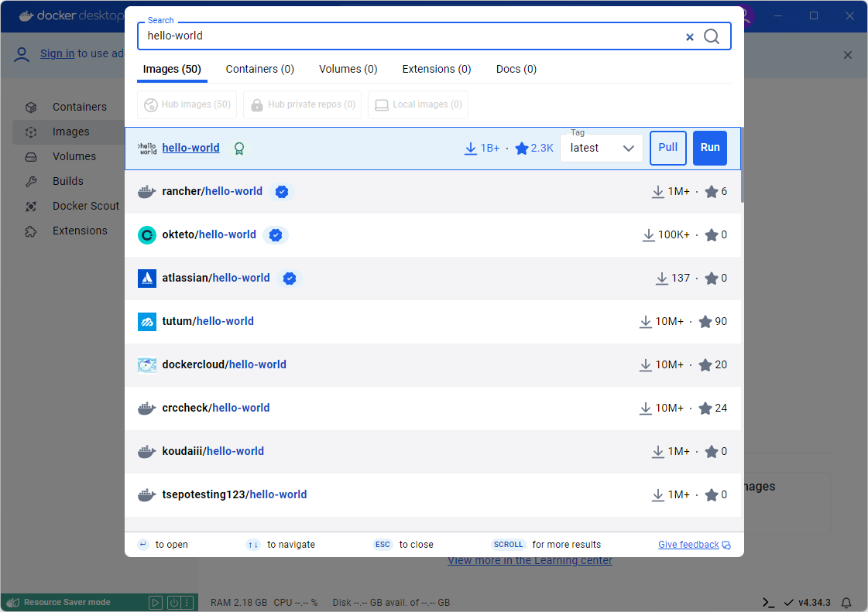Click the Containers sidebar icon
This screenshot has height=612, width=868.
pos(31,108)
